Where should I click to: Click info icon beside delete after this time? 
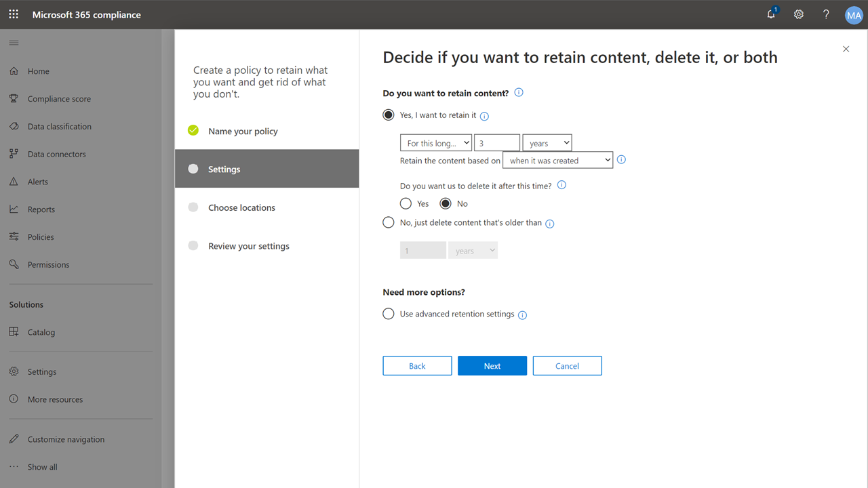coord(561,185)
